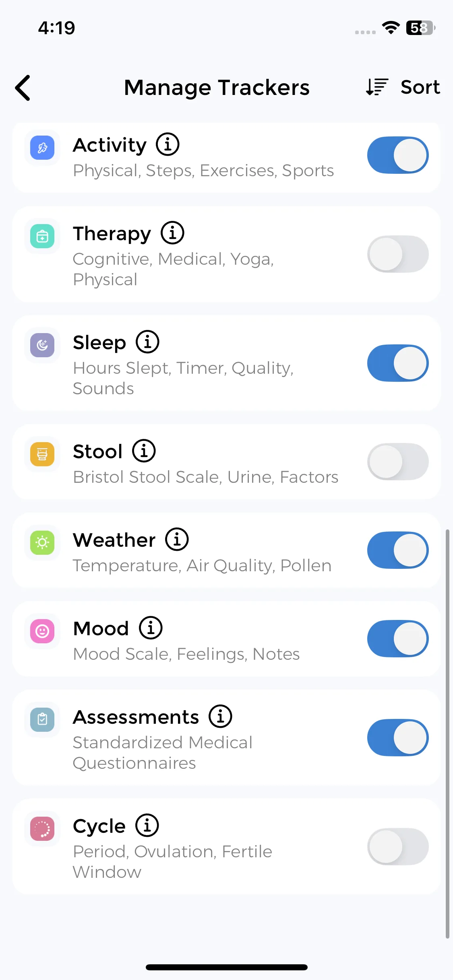Screen dimensions: 453x980
Task: Tap the Cycle info icon
Action: click(x=147, y=826)
